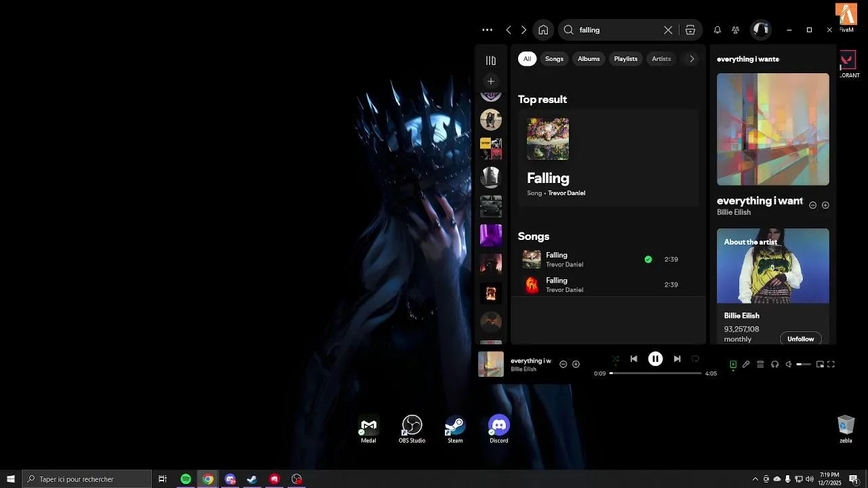The height and width of the screenshot is (488, 868).
Task: Toggle the green saved checkmark on Falling
Action: coord(648,259)
